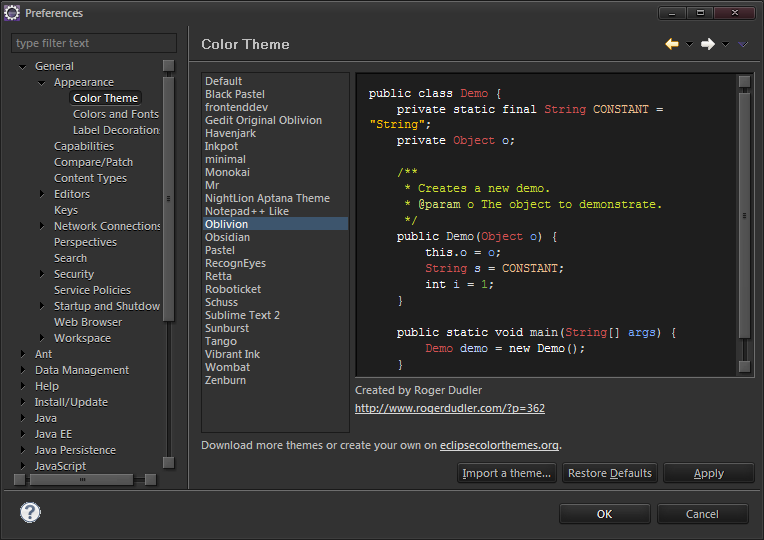Open the rogerdudler.com author link
Screen dimensions: 764x540
point(450,408)
